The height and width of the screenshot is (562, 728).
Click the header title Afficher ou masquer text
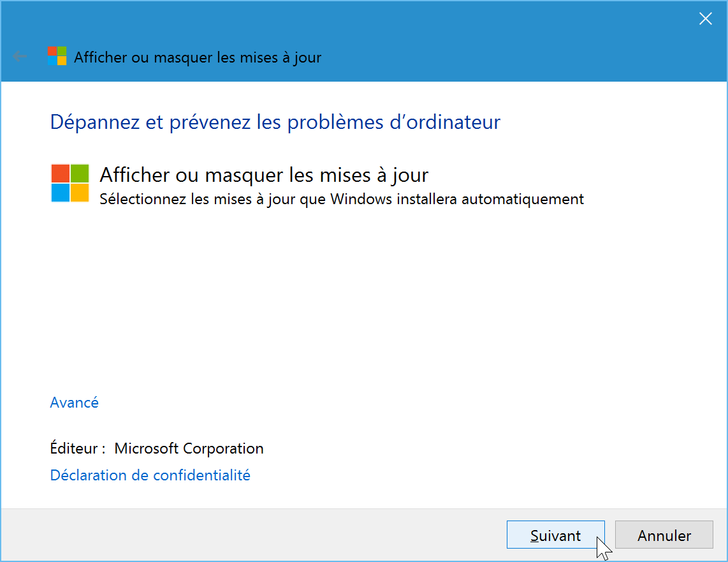[198, 57]
